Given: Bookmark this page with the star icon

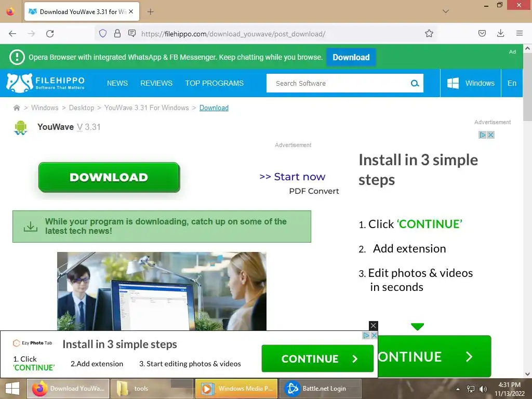Looking at the screenshot, I should coord(429,33).
